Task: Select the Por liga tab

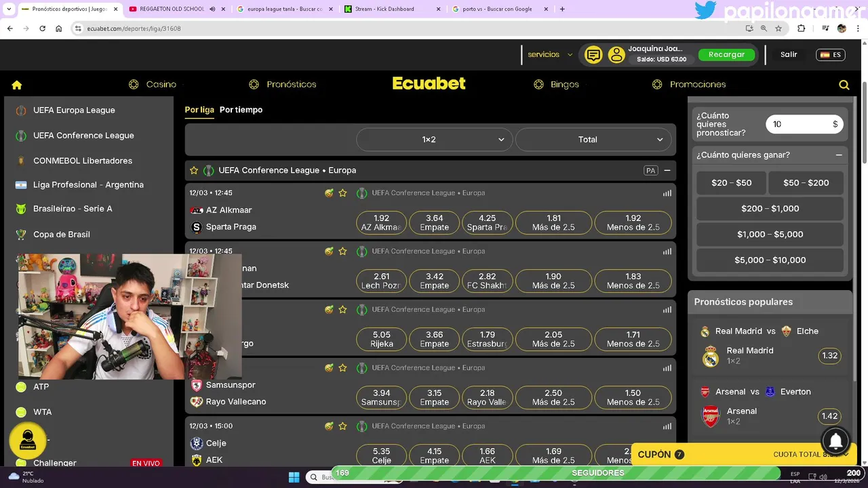Action: pyautogui.click(x=199, y=110)
